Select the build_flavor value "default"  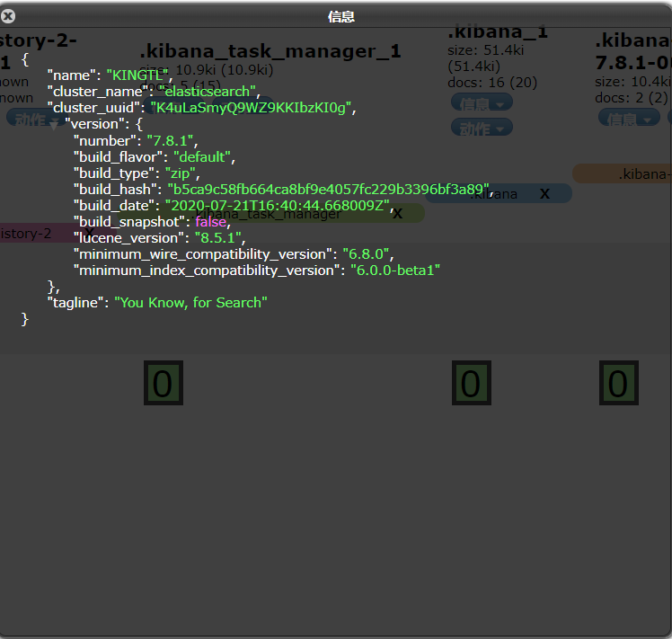pos(202,157)
